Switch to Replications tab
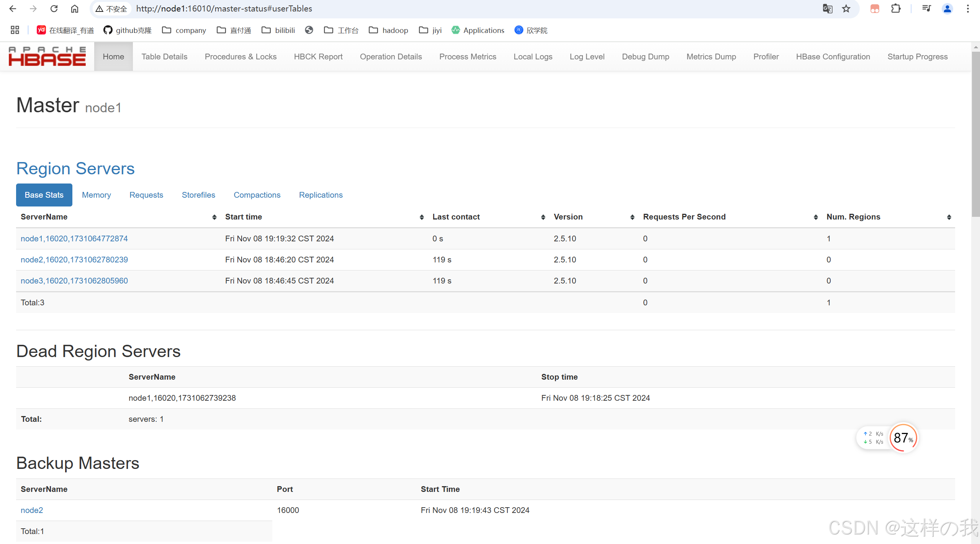Screen dimensions: 980x544 point(321,194)
